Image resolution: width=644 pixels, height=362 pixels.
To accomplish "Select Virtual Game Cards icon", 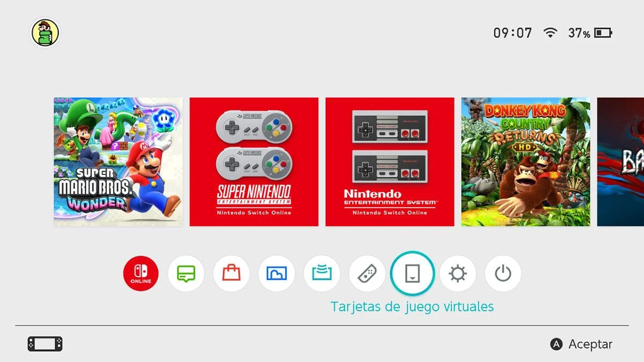I will point(412,274).
